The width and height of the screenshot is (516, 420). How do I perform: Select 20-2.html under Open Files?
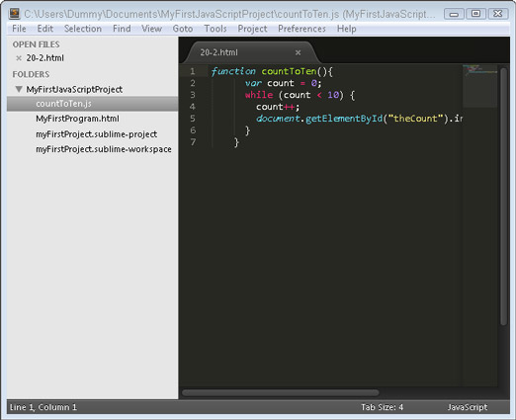[x=45, y=58]
